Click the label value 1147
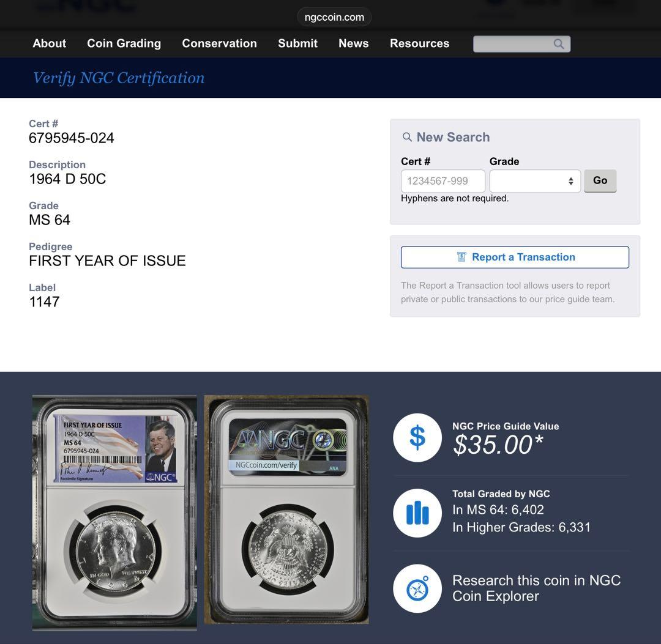This screenshot has width=661, height=644. pos(44,302)
